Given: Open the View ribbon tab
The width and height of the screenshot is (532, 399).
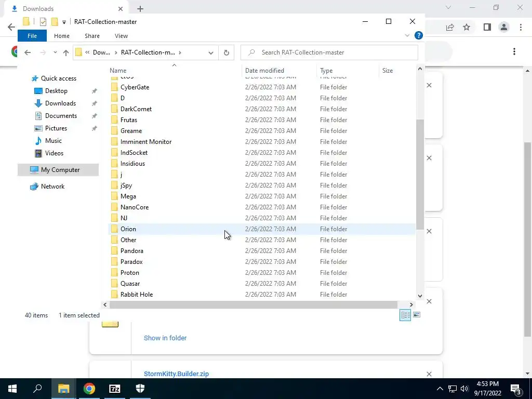Looking at the screenshot, I should pos(121,36).
